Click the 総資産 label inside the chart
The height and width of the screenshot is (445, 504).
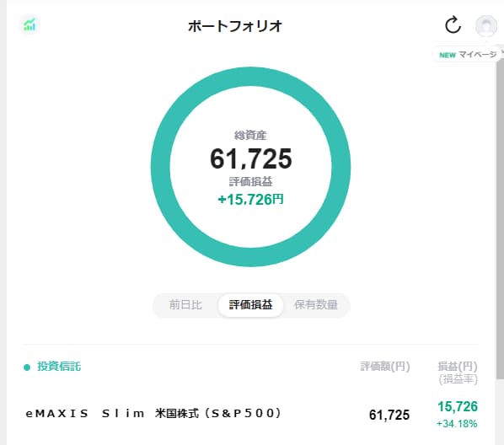(x=250, y=136)
